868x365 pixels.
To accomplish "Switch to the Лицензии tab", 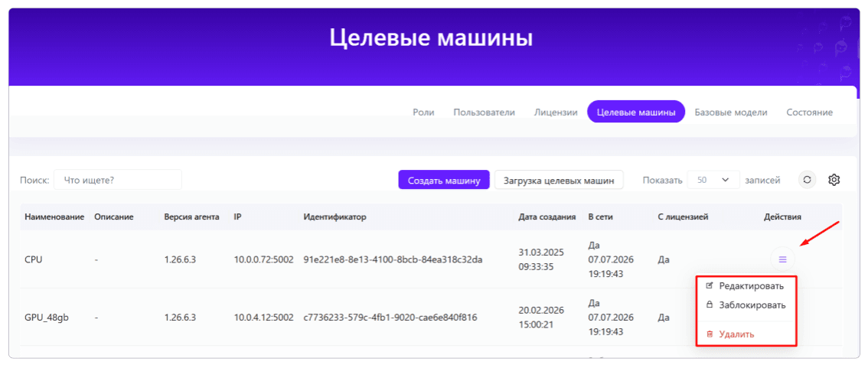I will coord(556,112).
